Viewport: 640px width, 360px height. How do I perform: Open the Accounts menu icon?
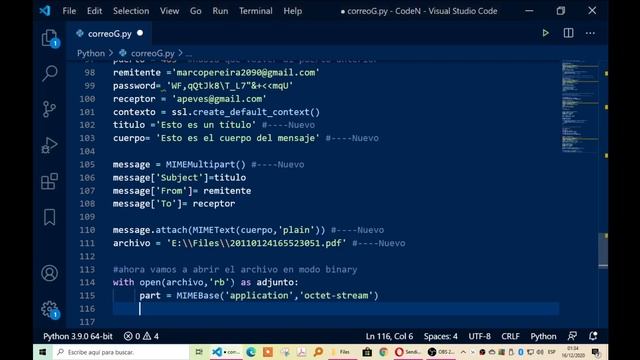(x=49, y=273)
